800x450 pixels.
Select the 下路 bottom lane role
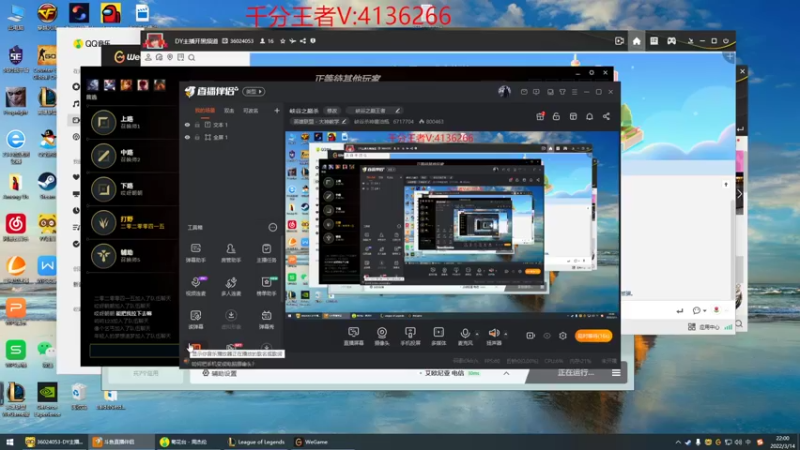coord(132,189)
